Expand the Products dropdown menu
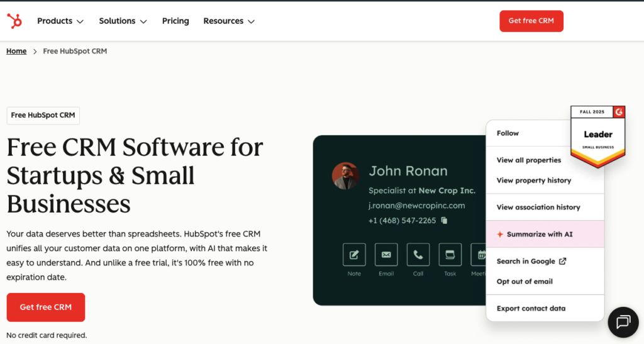 [60, 21]
